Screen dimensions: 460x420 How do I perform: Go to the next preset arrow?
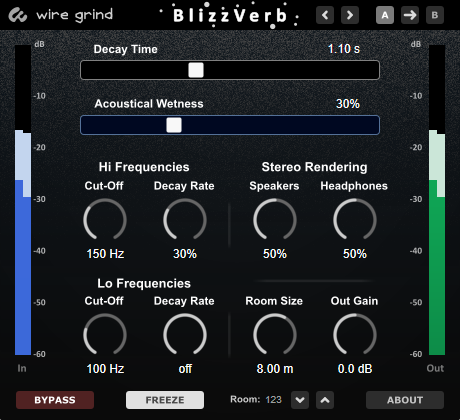click(350, 15)
